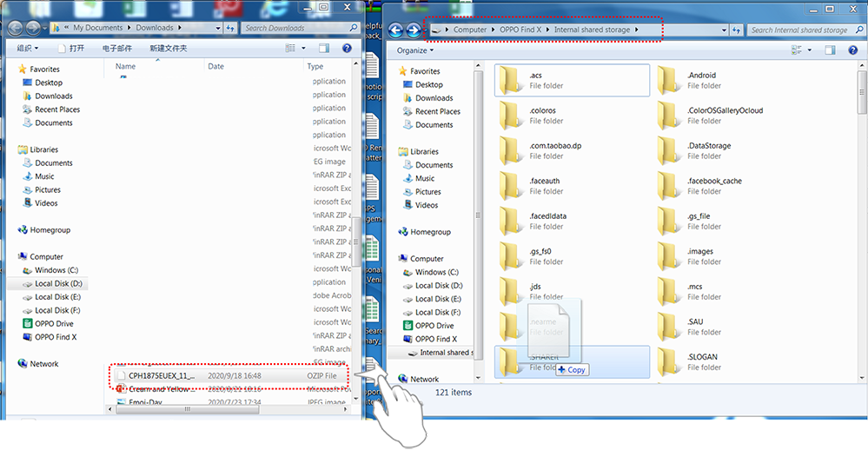Select the .jds folder
The image size is (868, 450).
pos(531,291)
